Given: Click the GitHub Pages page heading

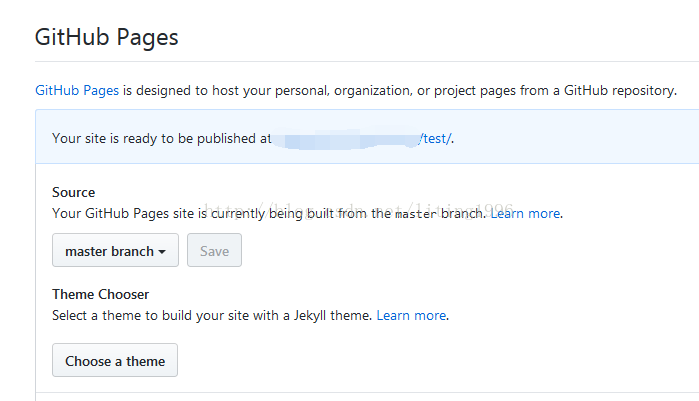Looking at the screenshot, I should pos(107,37).
